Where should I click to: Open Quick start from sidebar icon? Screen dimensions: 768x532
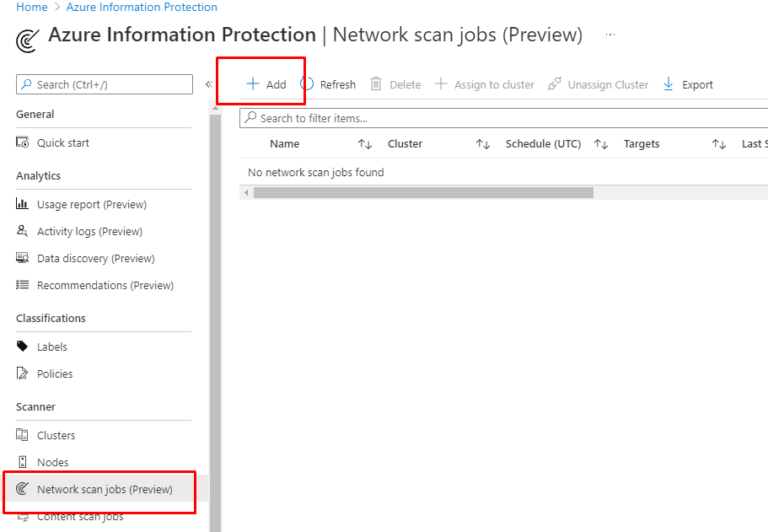click(23, 143)
